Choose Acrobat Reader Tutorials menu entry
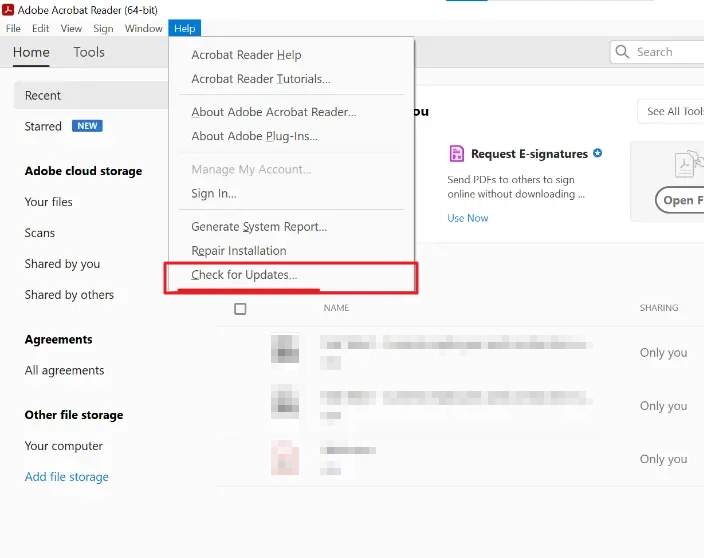Screen dimensions: 704x558 pos(261,79)
